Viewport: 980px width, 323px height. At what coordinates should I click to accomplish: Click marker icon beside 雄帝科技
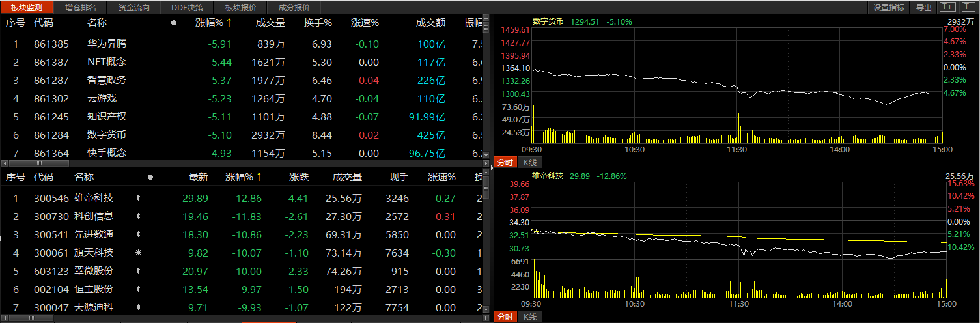137,198
